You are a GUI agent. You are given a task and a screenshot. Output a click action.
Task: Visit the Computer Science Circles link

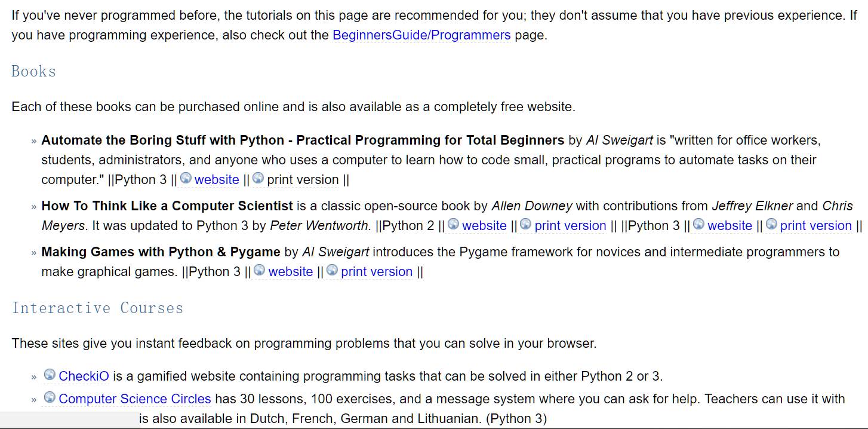point(135,399)
